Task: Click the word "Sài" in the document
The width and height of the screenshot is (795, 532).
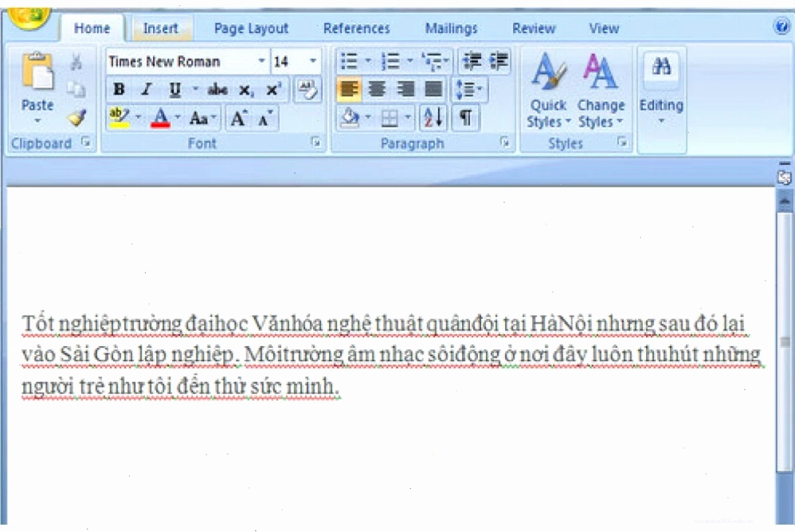Action: point(74,355)
